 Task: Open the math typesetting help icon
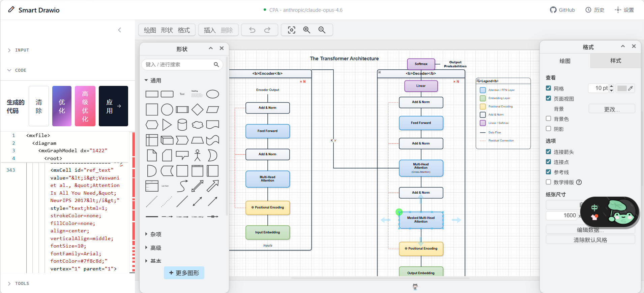579,182
